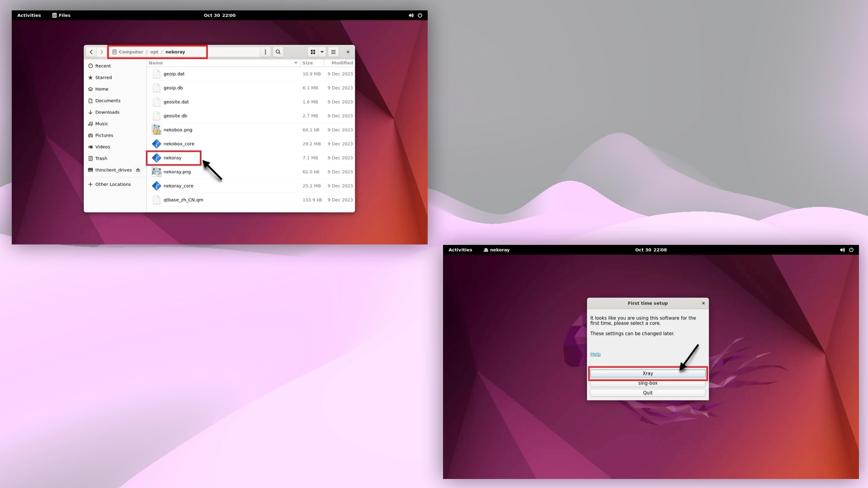The width and height of the screenshot is (868, 488).
Task: Click the search magnifier icon in Files
Action: (278, 52)
